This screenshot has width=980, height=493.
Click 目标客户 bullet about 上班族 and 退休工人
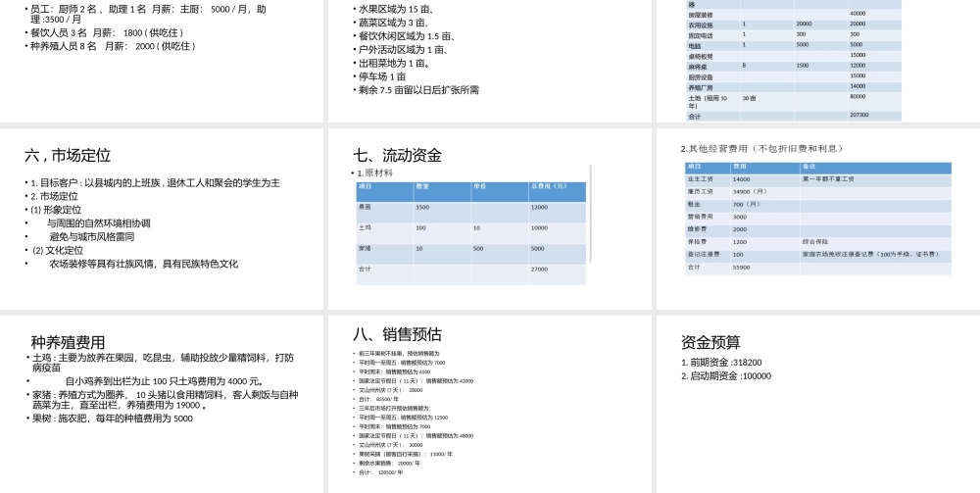tap(153, 183)
